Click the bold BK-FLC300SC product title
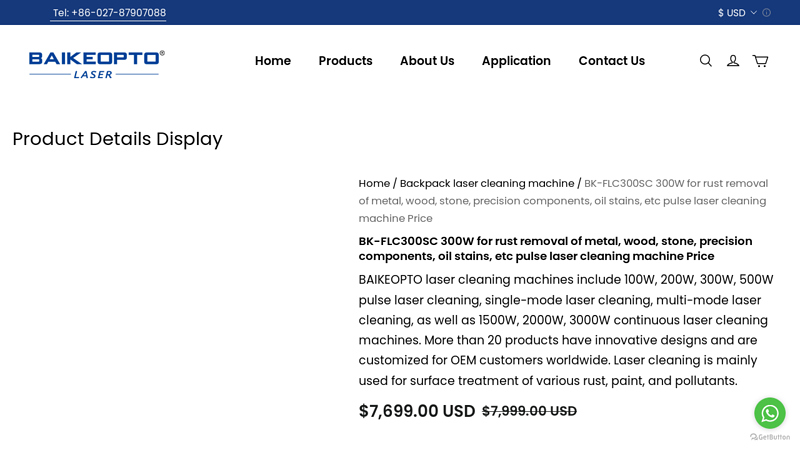 [x=555, y=248]
